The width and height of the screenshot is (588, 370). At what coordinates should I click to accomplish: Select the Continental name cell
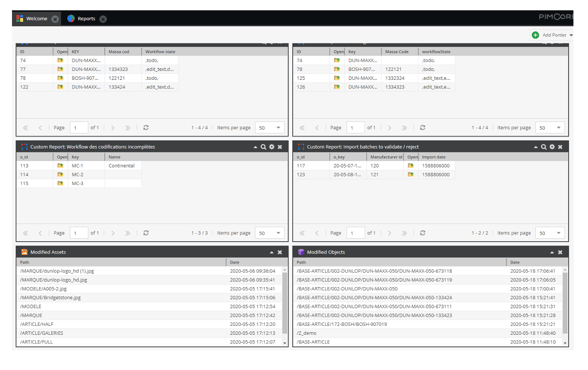click(x=123, y=166)
